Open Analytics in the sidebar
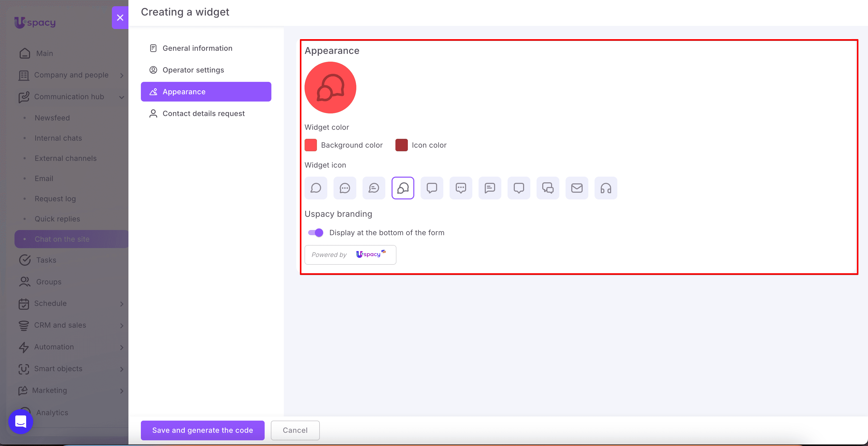Screen dimensions: 868x446 coord(52,413)
